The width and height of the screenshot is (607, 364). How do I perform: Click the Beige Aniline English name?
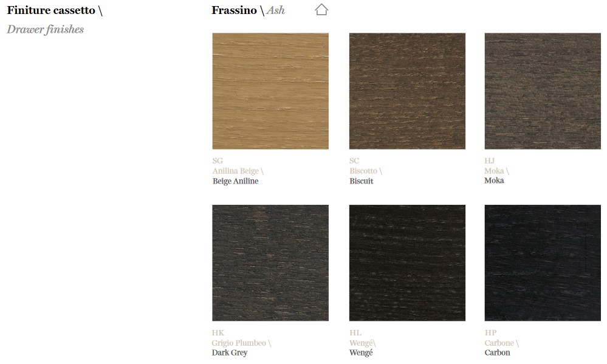click(x=235, y=181)
